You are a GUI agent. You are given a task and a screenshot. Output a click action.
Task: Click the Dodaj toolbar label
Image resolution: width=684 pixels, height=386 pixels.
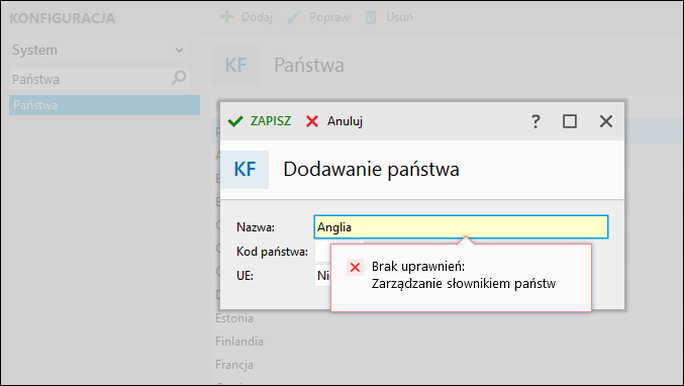tap(257, 17)
